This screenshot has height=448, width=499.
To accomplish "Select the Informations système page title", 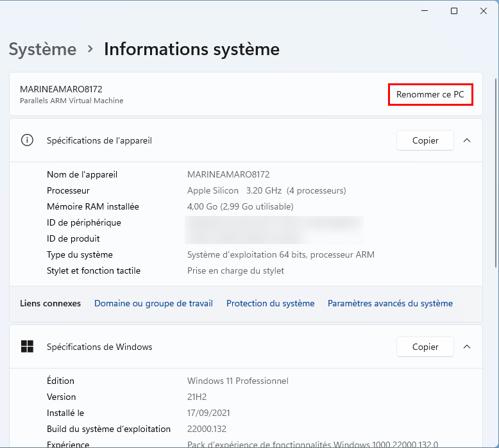I will click(192, 49).
